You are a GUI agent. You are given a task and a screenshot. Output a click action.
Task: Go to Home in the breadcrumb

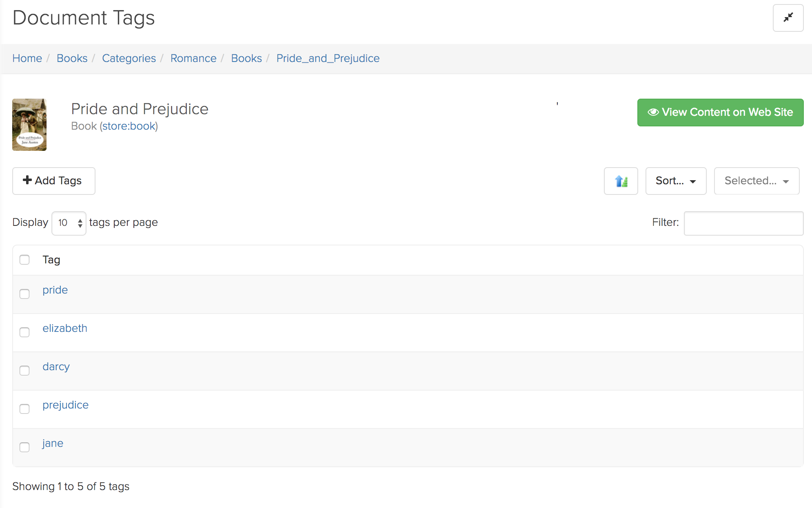pos(27,58)
